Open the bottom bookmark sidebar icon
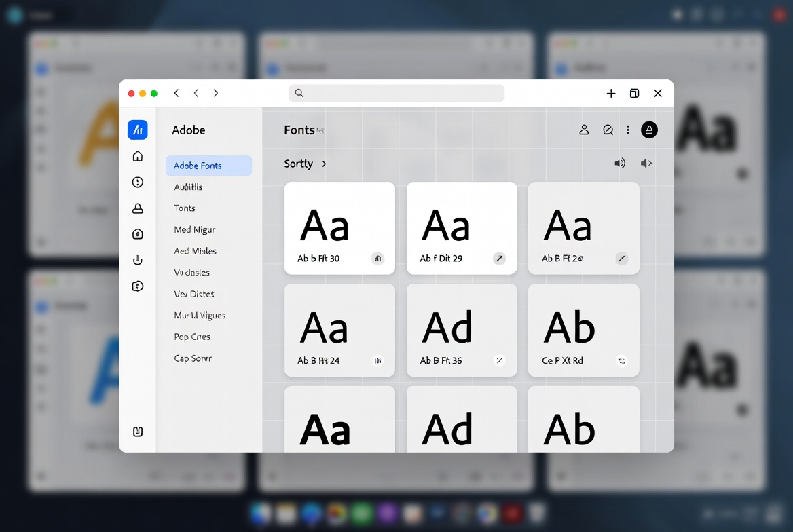 138,432
